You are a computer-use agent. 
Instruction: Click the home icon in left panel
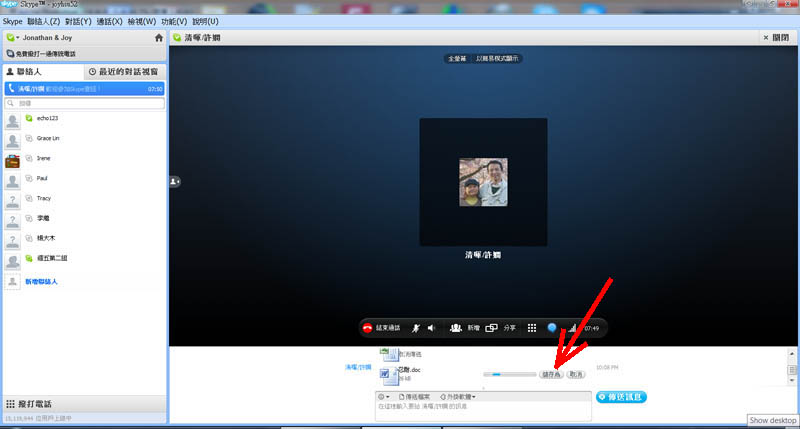click(x=159, y=38)
